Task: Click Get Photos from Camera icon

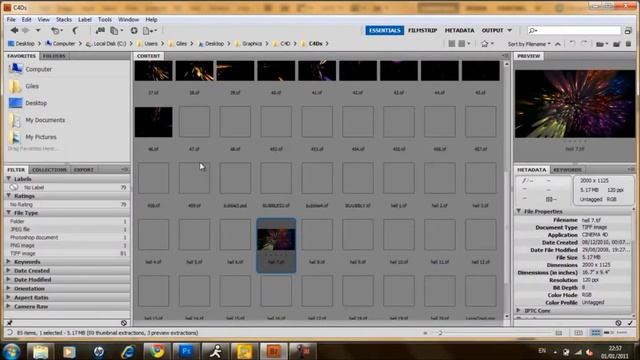Action: point(100,31)
